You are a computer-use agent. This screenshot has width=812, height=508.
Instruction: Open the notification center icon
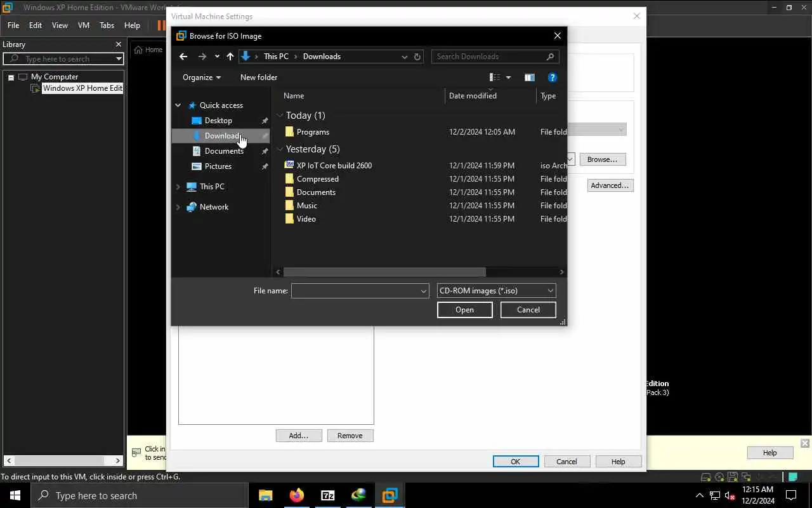(791, 495)
